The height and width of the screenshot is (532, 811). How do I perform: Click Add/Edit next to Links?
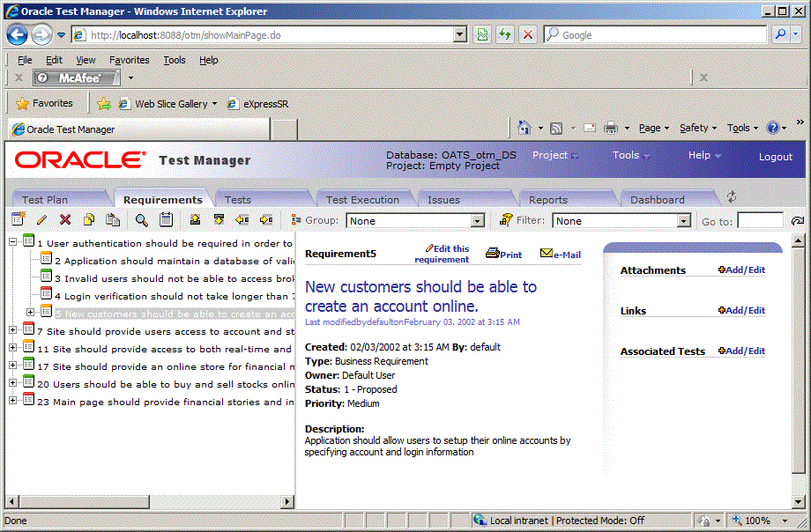[741, 310]
